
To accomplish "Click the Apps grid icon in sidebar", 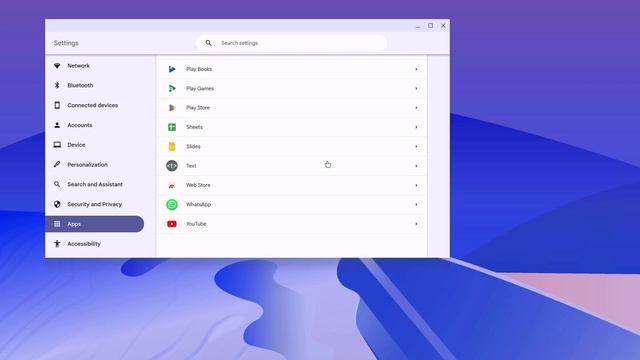I will pos(57,224).
